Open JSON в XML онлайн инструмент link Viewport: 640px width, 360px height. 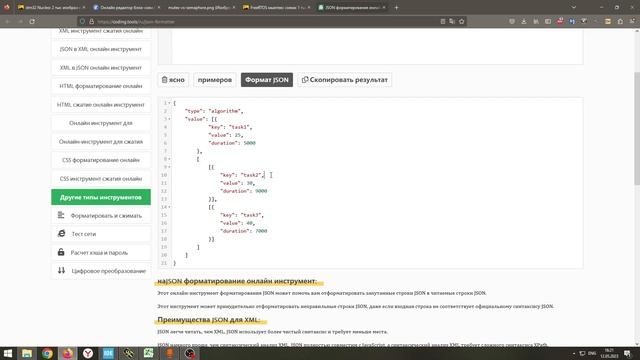[101, 49]
